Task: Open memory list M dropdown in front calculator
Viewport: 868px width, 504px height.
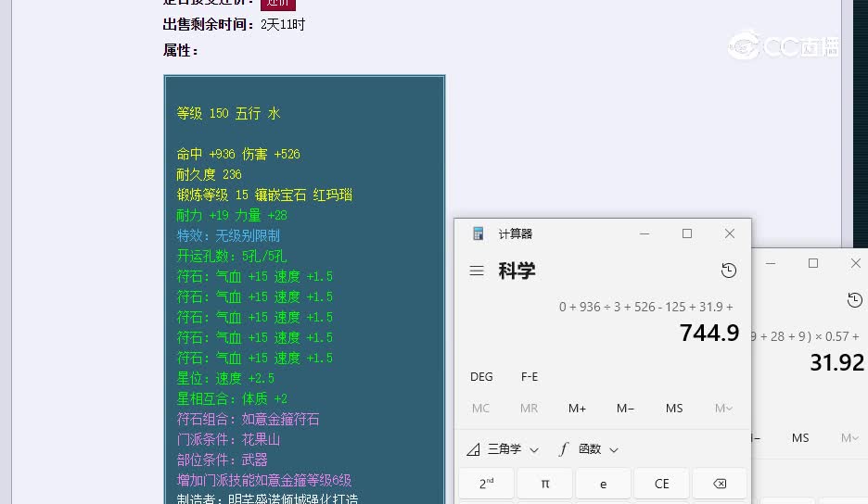Action: point(723,409)
